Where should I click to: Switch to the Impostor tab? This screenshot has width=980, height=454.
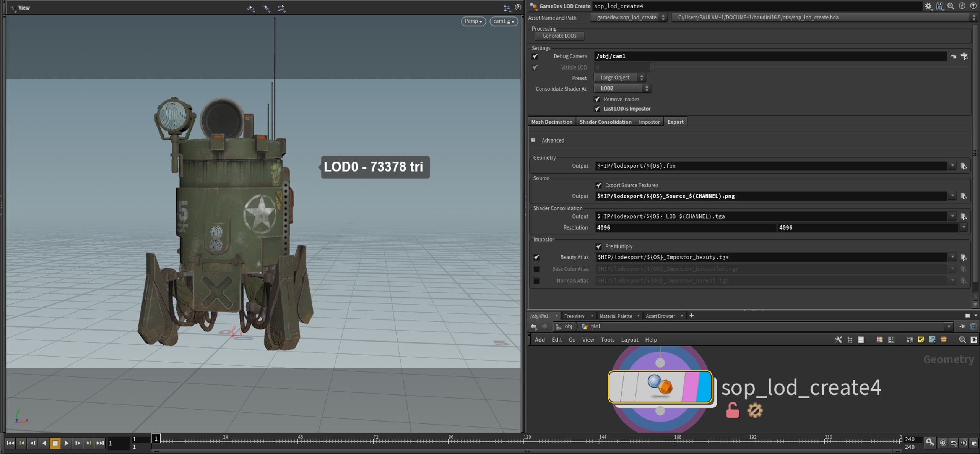pos(649,122)
